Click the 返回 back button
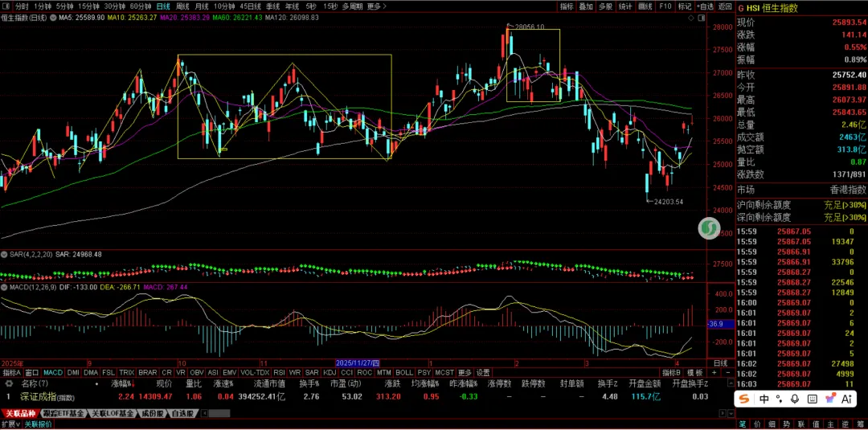This screenshot has height=430, width=868. pyautogui.click(x=725, y=6)
